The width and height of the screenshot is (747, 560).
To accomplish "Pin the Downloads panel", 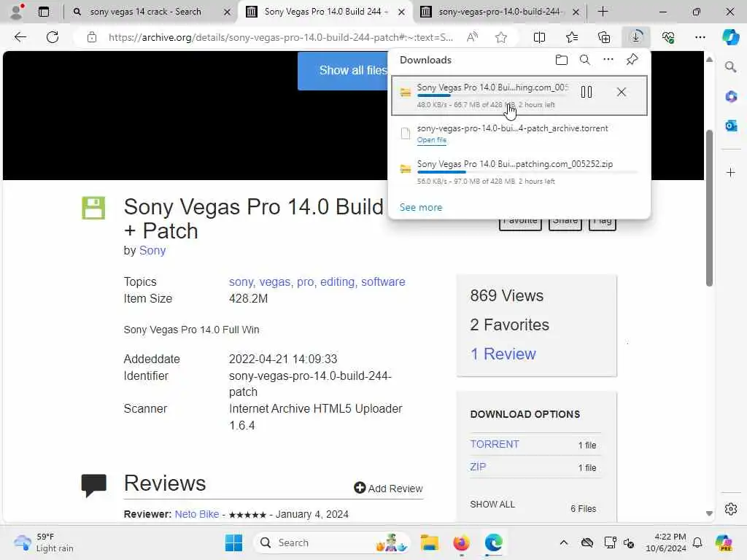I will click(x=632, y=60).
